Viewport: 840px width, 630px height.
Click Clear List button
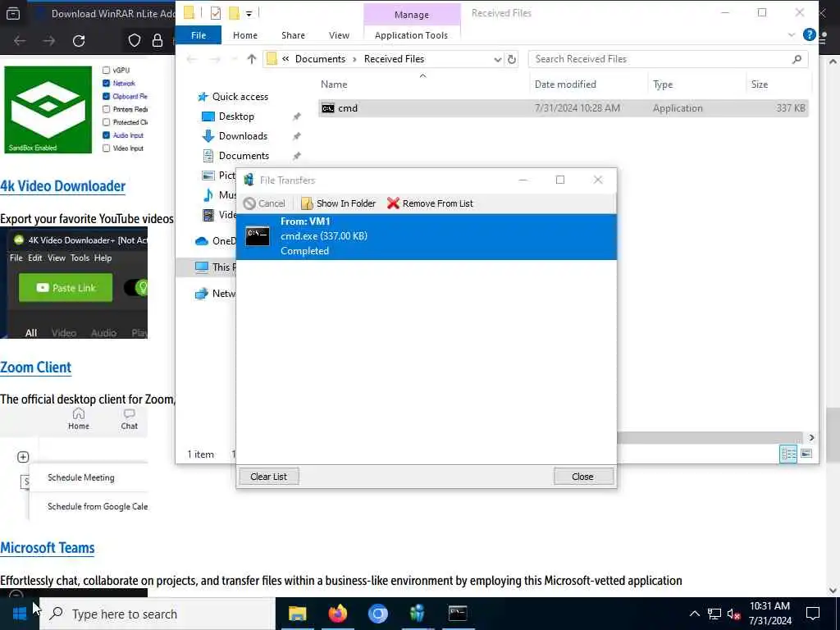coord(268,477)
